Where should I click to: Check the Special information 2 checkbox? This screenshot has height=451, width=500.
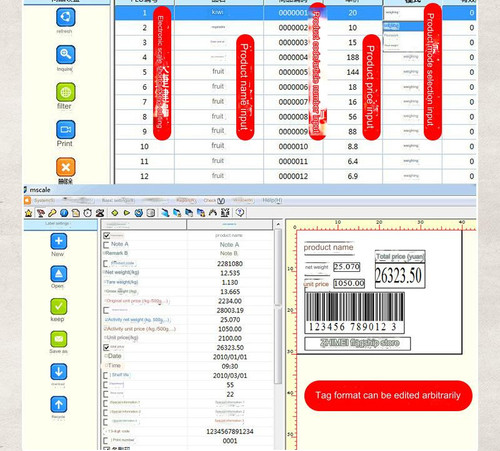point(106,413)
